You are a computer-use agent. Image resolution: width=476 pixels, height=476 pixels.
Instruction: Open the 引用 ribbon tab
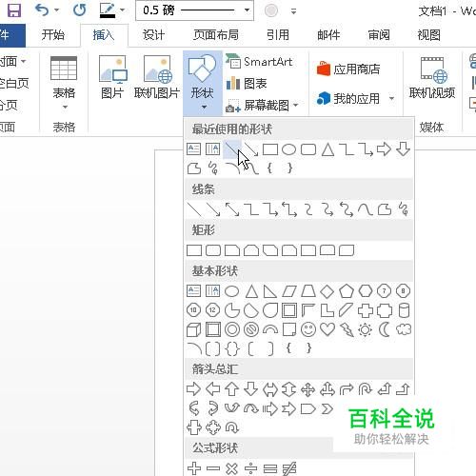click(278, 35)
